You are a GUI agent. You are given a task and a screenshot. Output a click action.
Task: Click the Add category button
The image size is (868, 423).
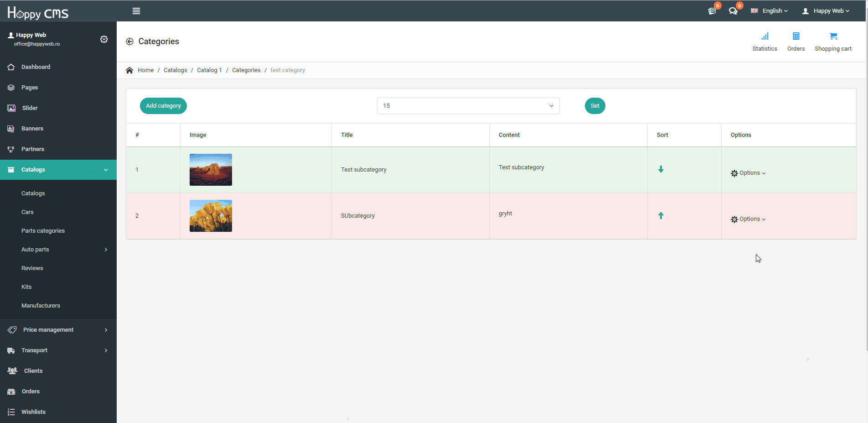[x=163, y=106]
